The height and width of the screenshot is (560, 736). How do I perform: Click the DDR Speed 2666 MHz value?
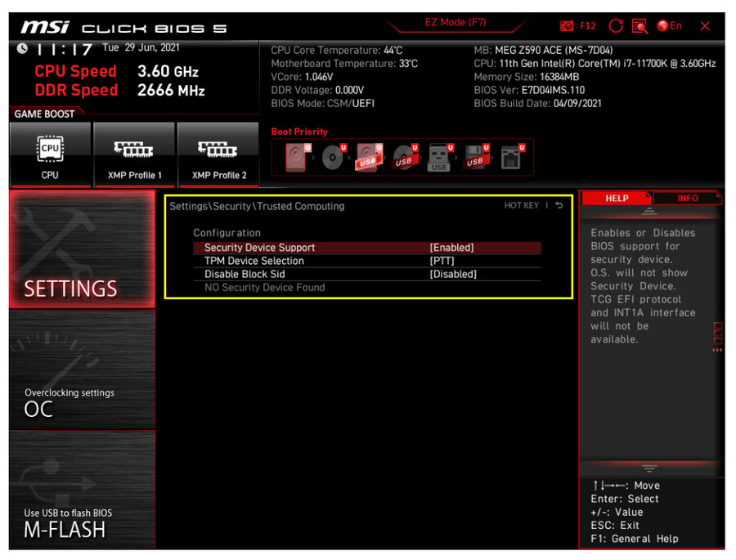tap(171, 90)
